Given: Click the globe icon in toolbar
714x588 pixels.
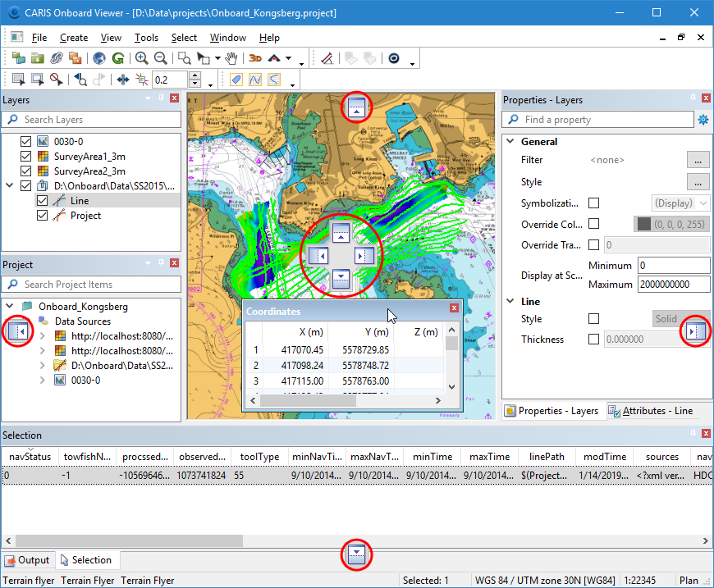Looking at the screenshot, I should 99,58.
